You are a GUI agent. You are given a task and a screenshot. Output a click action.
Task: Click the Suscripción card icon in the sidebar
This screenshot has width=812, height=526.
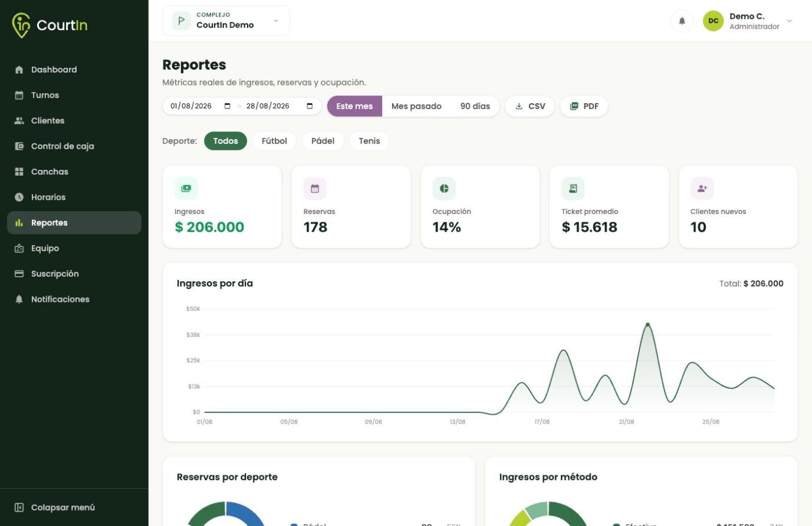19,274
